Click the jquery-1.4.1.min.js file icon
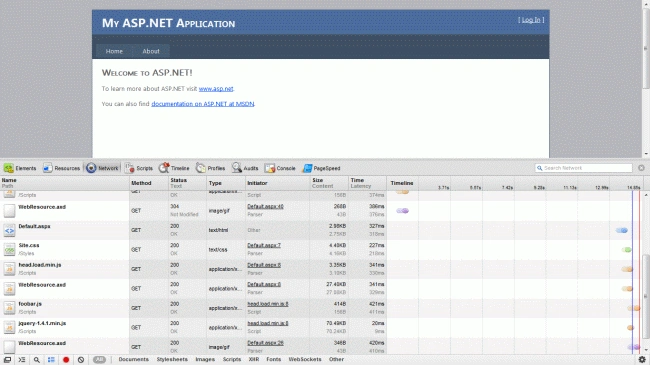 coord(9,327)
